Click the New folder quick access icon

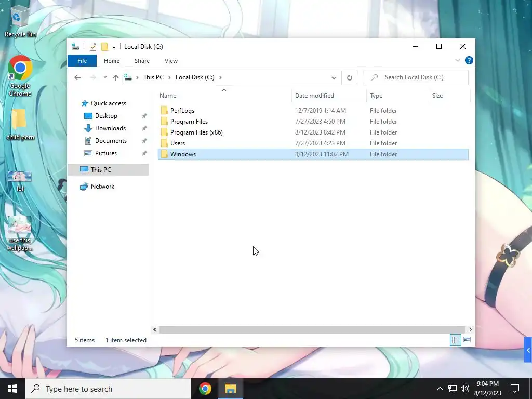point(104,47)
